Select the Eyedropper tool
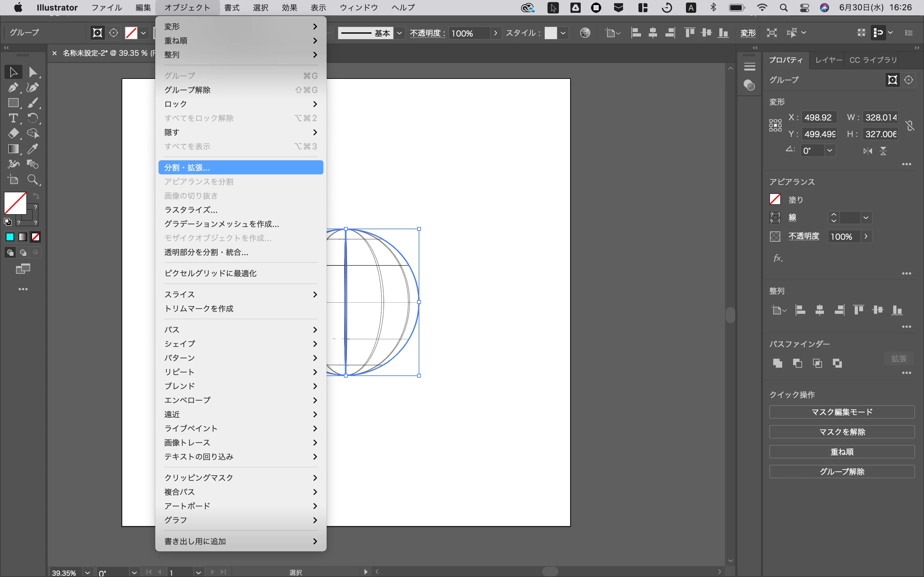The image size is (924, 577). pos(33,149)
